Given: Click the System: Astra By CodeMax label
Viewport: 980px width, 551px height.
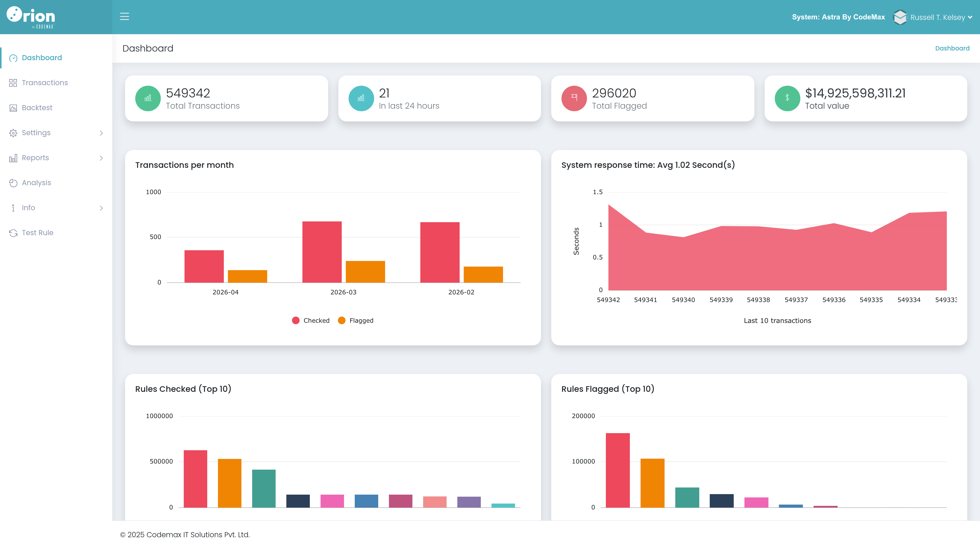Looking at the screenshot, I should 838,17.
